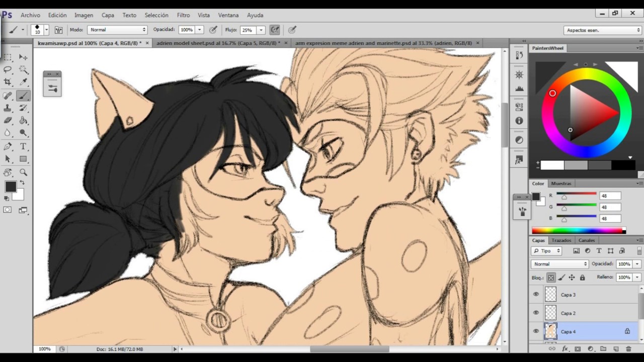
Task: Hide the Capa 2 layer
Action: (x=536, y=313)
